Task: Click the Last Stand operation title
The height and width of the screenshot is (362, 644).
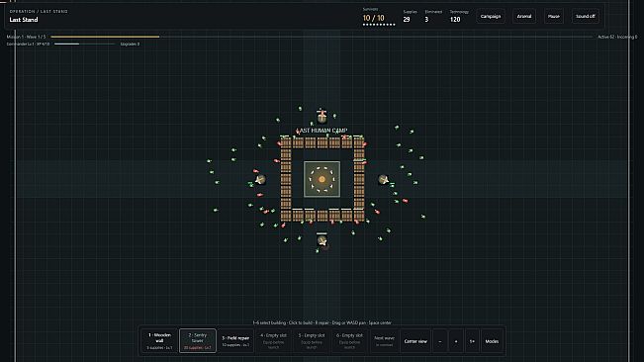Action: pos(24,20)
